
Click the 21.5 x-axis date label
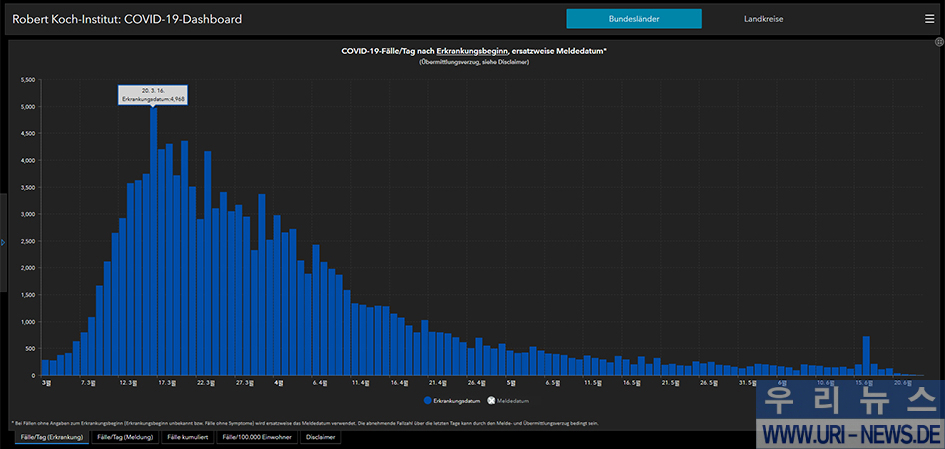[x=670, y=383]
